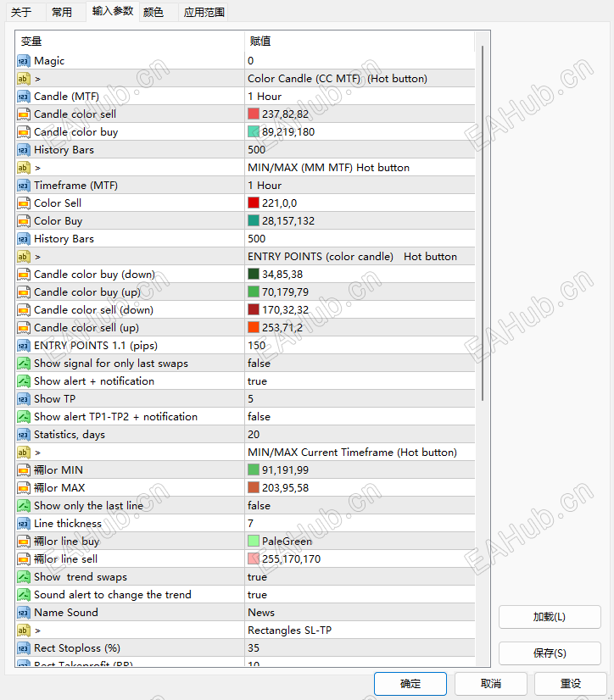614x700 pixels.
Task: Toggle the false value for Show signal for only last swaps
Action: pos(259,364)
